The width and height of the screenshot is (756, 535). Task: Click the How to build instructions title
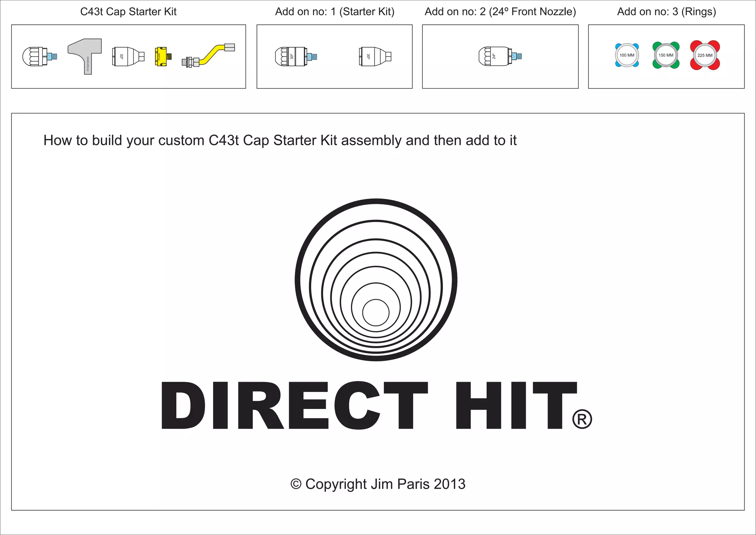(x=280, y=140)
